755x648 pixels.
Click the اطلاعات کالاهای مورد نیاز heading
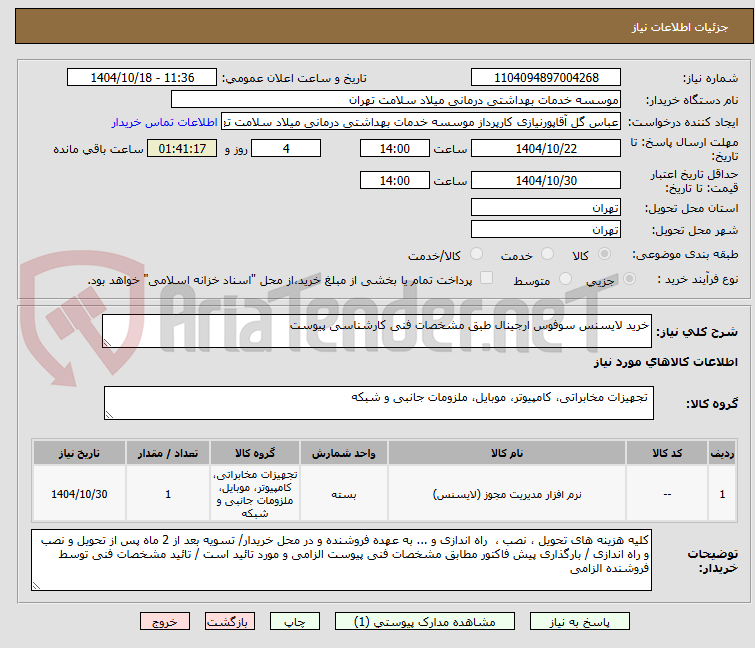point(665,362)
